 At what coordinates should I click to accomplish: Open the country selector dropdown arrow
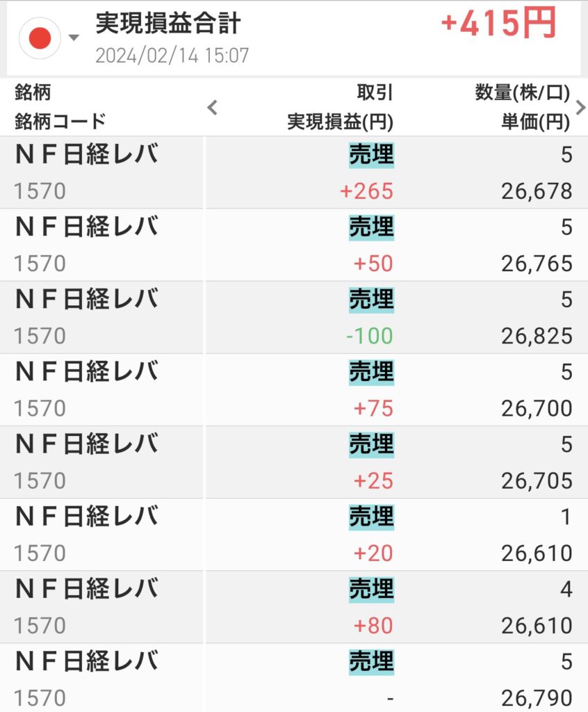coord(74,38)
